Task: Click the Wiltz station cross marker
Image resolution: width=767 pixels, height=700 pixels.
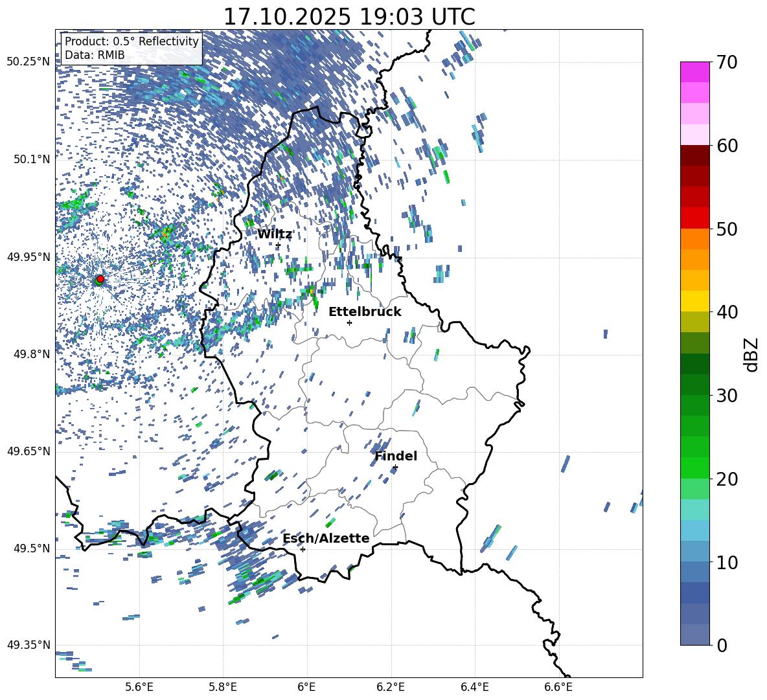Action: pos(278,245)
